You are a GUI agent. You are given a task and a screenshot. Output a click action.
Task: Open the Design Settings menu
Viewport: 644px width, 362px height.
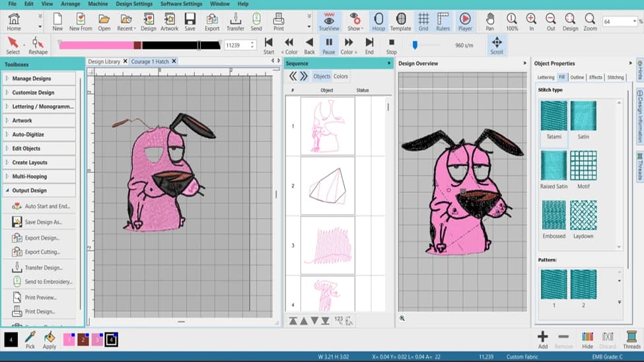[134, 4]
